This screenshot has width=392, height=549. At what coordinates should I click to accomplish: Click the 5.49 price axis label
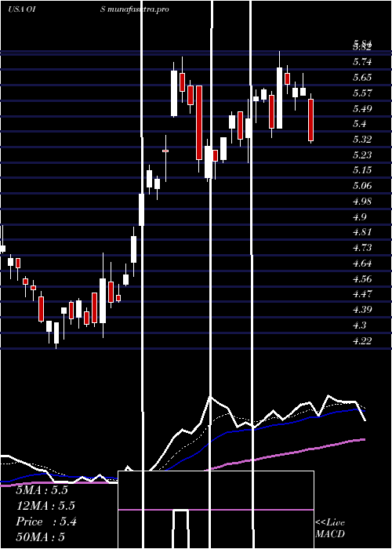pyautogui.click(x=362, y=108)
